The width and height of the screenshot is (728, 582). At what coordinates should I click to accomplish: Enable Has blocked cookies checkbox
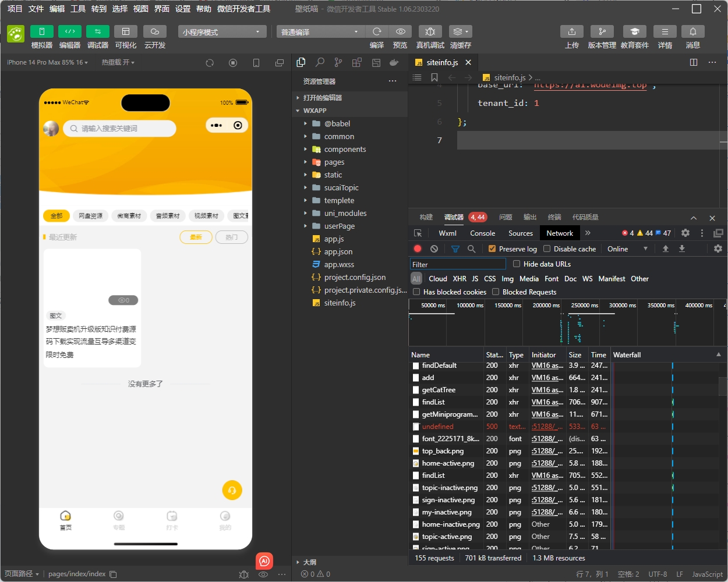[416, 292]
